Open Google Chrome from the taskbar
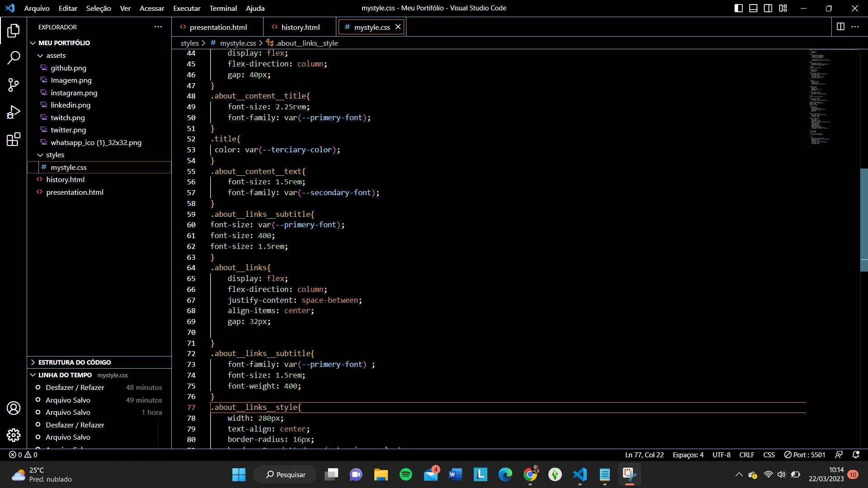The height and width of the screenshot is (488, 868). click(530, 474)
